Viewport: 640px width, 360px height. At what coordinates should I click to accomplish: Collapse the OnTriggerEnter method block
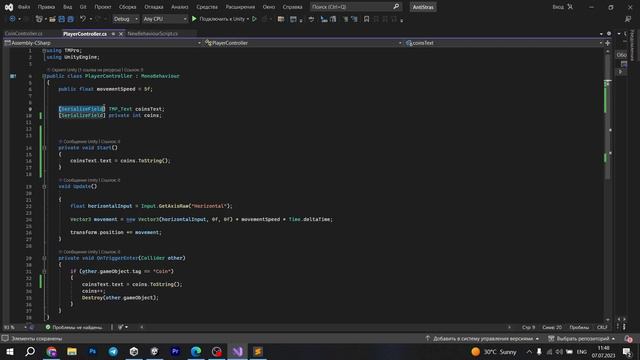(x=44, y=258)
